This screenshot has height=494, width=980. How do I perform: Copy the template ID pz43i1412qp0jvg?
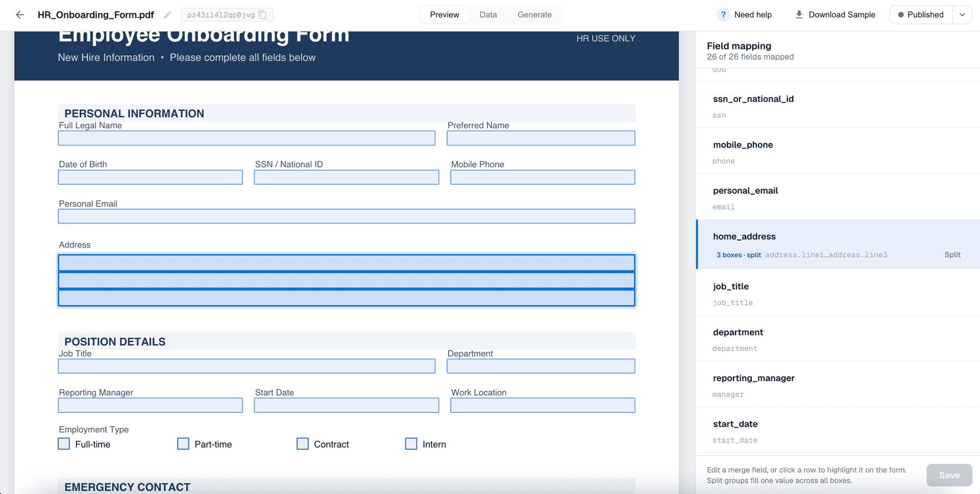tap(263, 15)
